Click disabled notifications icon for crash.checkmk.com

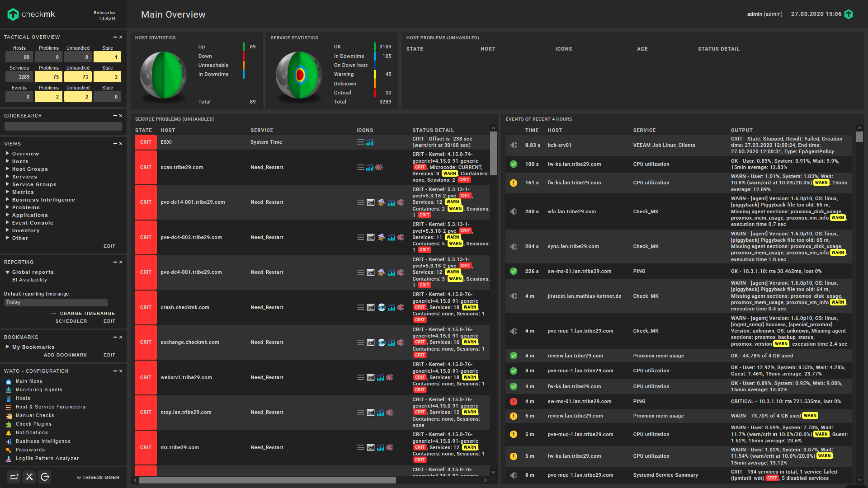coord(401,307)
